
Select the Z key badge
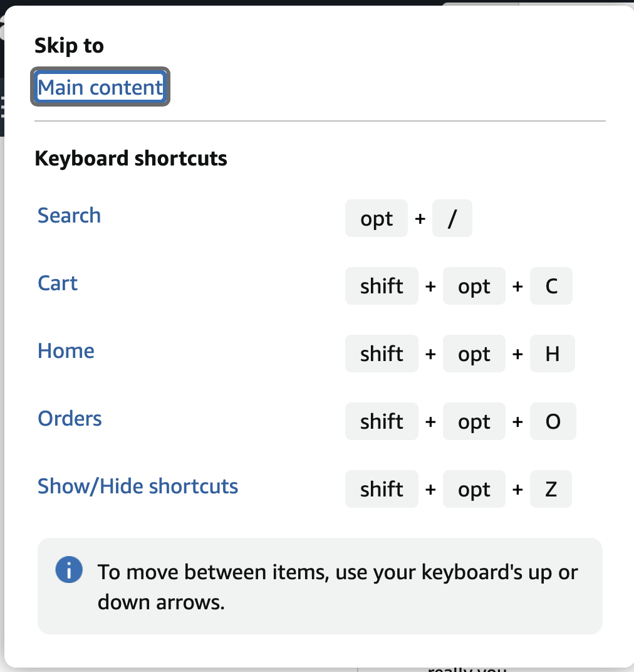pos(551,490)
